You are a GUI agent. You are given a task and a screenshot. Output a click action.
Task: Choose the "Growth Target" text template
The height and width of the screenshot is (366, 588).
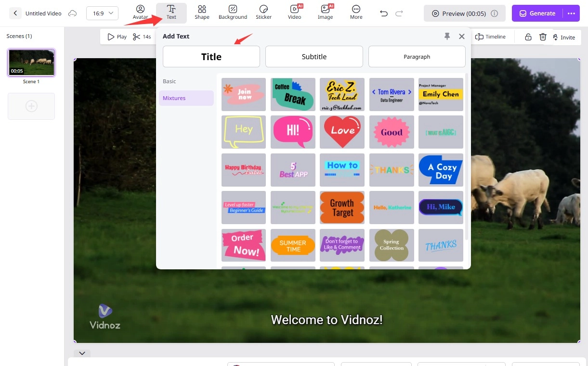pyautogui.click(x=342, y=208)
